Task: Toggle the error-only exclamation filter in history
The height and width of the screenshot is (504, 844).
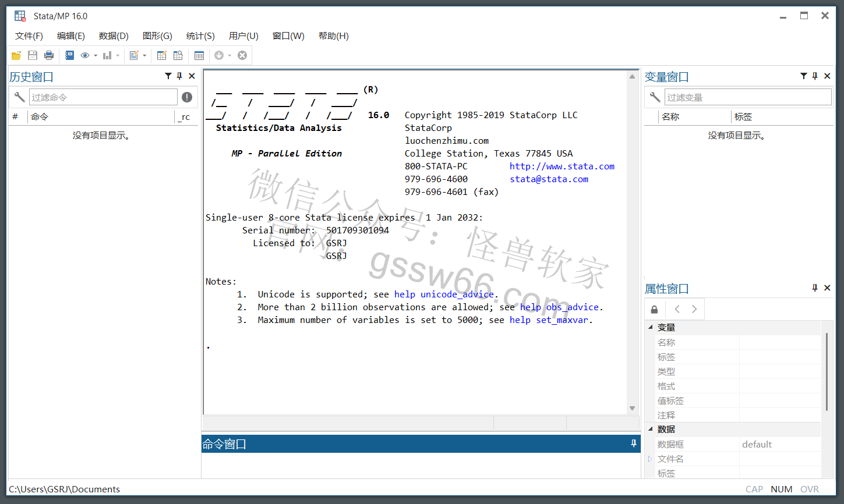Action: tap(187, 97)
